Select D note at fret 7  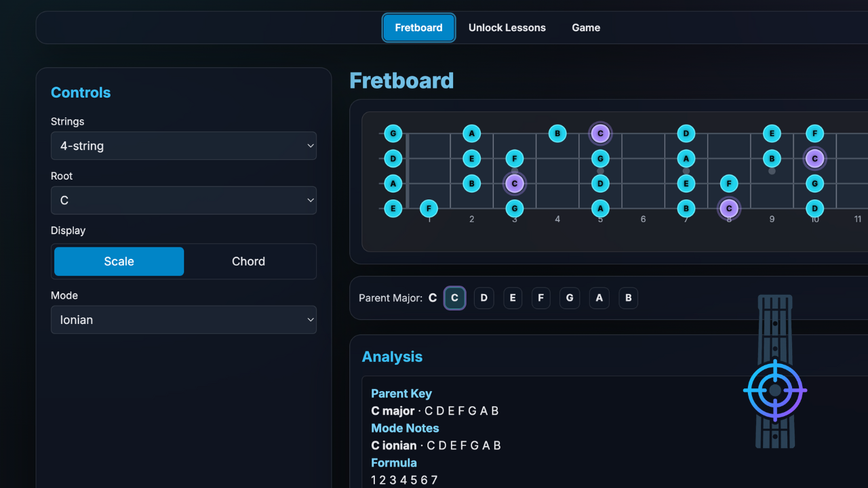coord(686,134)
